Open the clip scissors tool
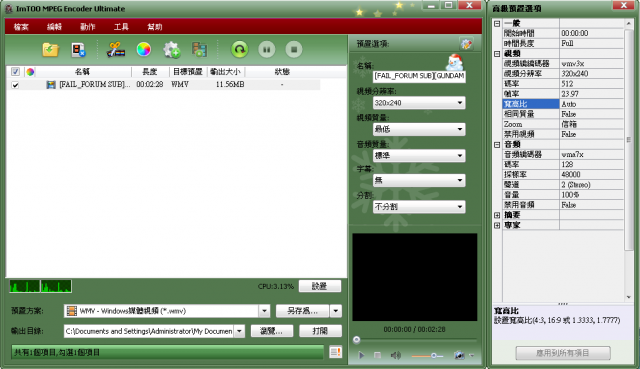 pos(116,50)
